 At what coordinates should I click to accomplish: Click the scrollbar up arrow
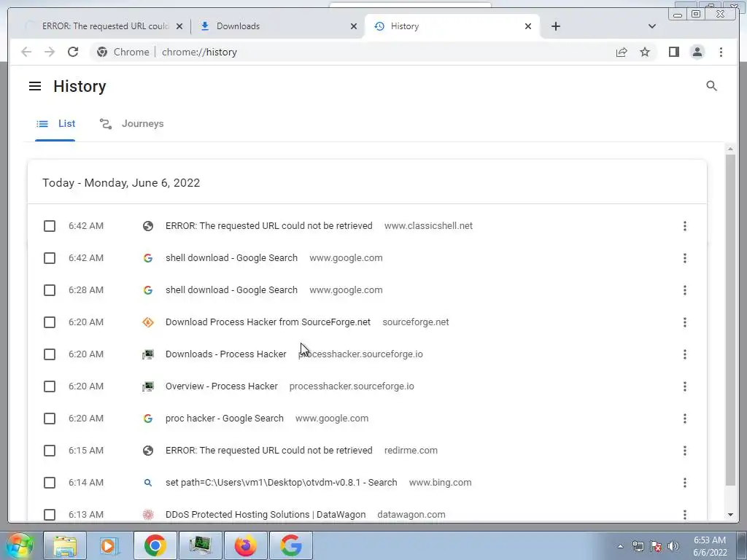coord(730,149)
